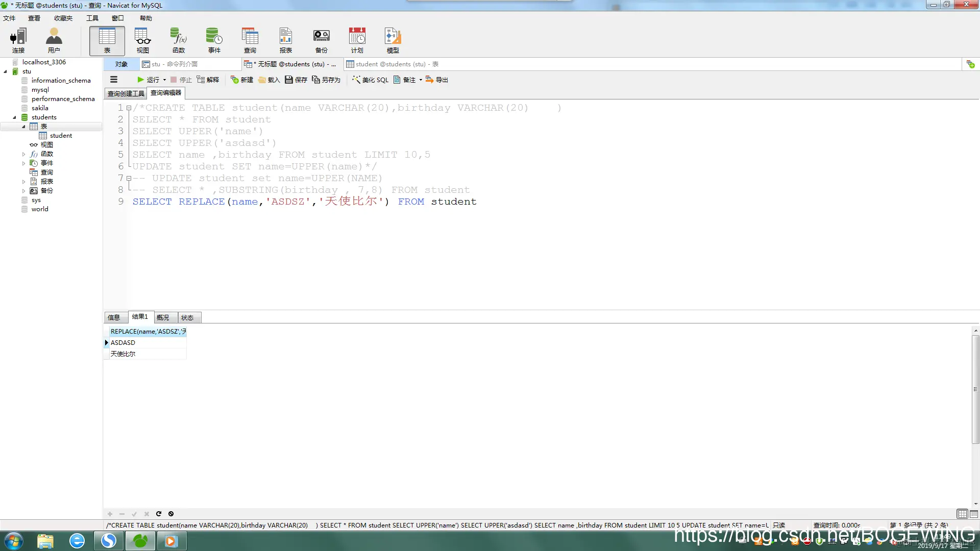This screenshot has width=980, height=551.
Task: Open the 工具 (Tools) menu
Action: coord(92,18)
